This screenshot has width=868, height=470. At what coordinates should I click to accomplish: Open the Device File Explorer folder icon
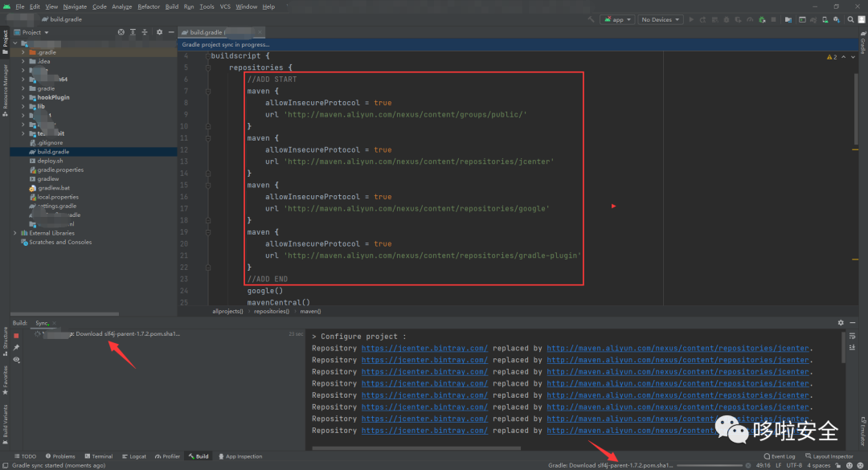[788, 19]
